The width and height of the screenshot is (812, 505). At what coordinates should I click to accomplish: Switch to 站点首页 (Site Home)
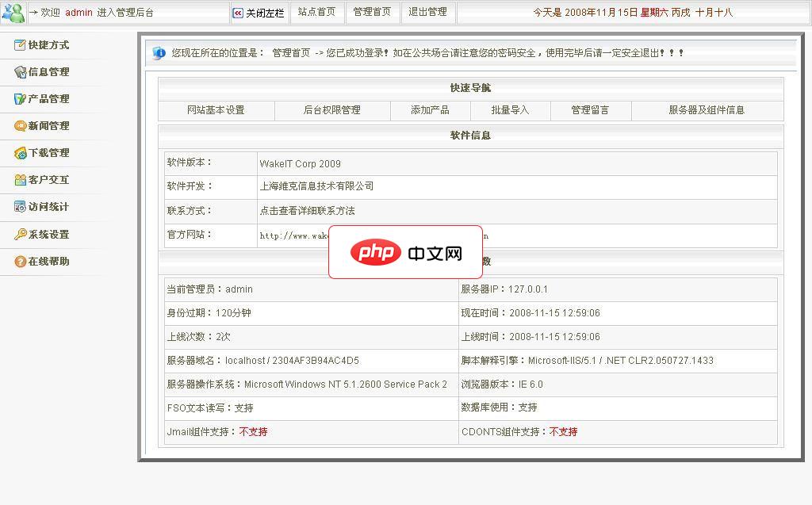316,11
